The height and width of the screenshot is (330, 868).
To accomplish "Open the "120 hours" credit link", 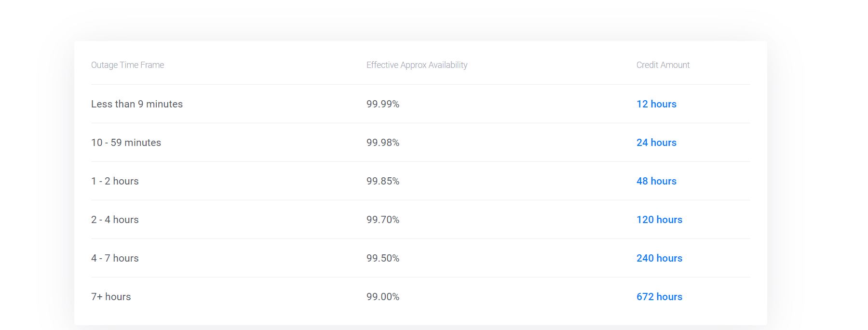I will click(x=659, y=220).
